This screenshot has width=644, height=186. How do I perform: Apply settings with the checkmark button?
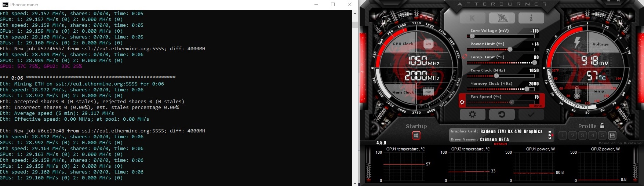[531, 114]
